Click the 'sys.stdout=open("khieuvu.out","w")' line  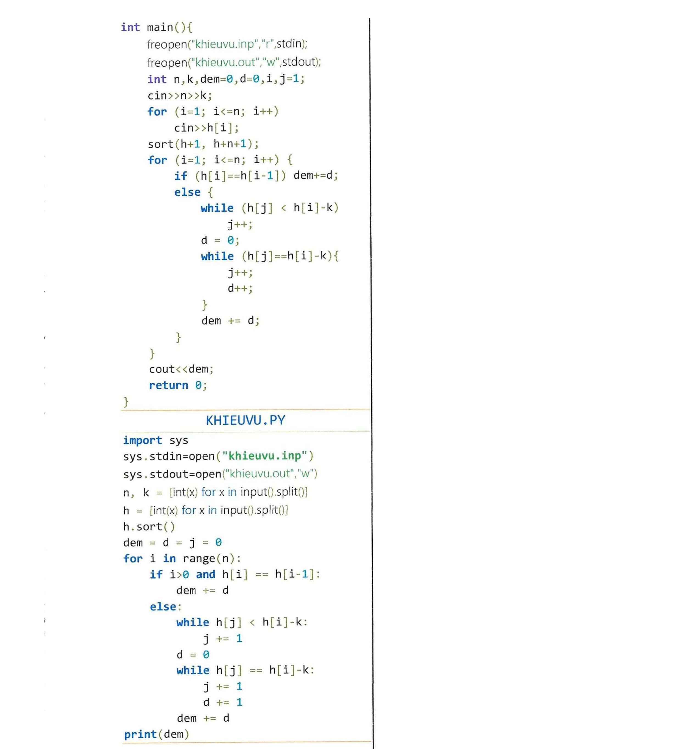[x=220, y=474]
